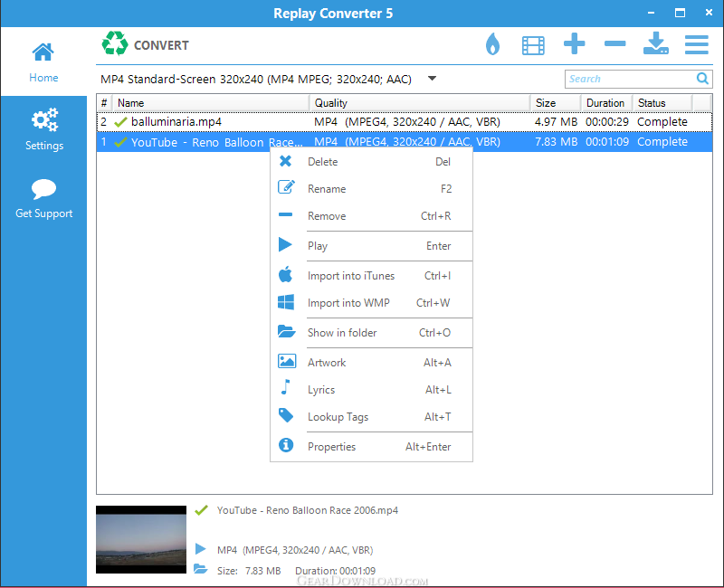Choose Play from context menu
This screenshot has width=724, height=588.
(371, 246)
